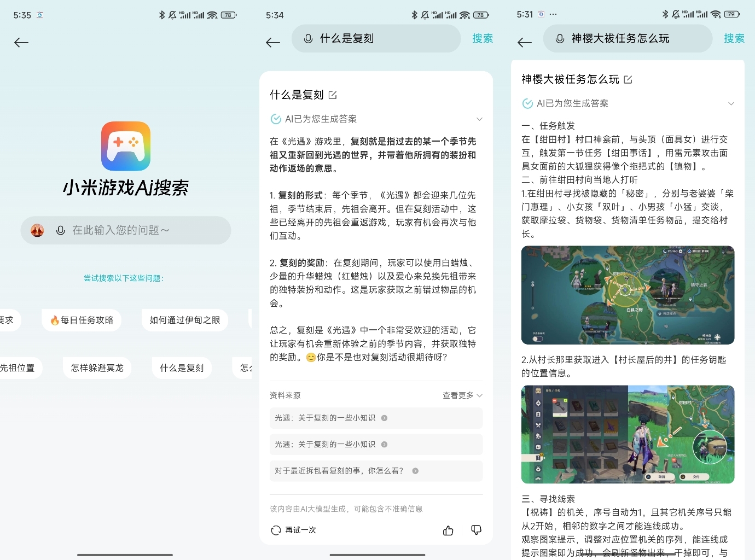This screenshot has height=560, width=755.
Task: Collapse the AI已为您生成答案 section for 什么是复刻
Action: click(479, 119)
